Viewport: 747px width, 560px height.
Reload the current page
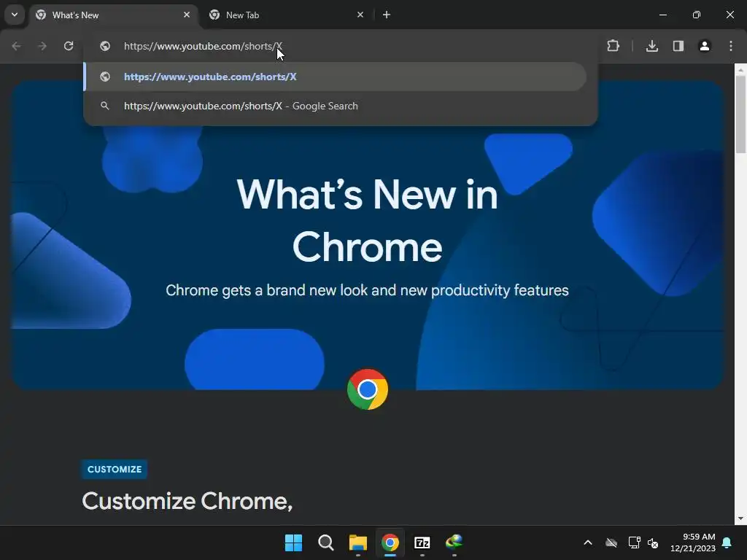(x=69, y=46)
